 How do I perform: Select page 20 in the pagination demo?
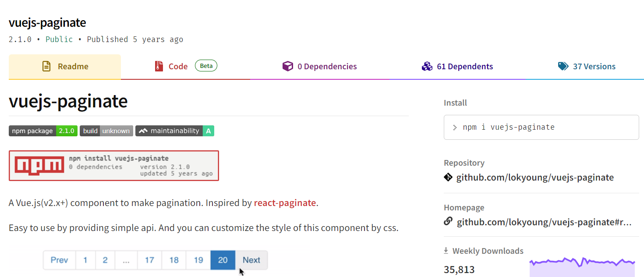(223, 260)
